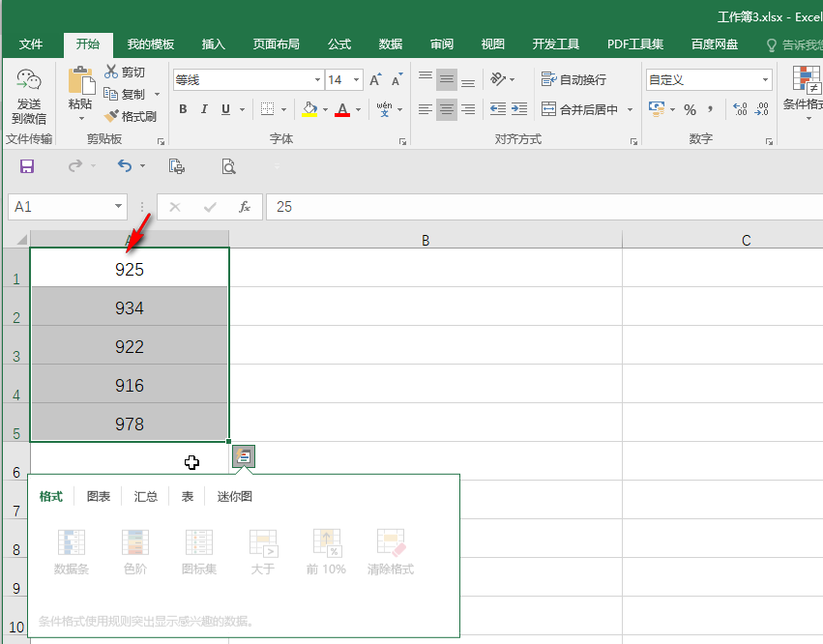823x644 pixels.
Task: Click the Undo arrow
Action: pos(125,166)
